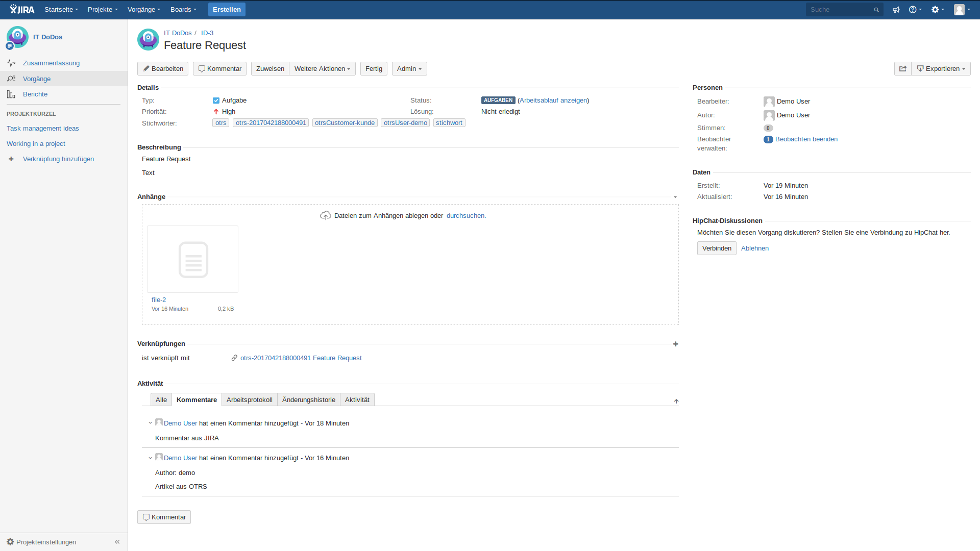980x551 pixels.
Task: Click the top Kommentar button
Action: pyautogui.click(x=219, y=69)
